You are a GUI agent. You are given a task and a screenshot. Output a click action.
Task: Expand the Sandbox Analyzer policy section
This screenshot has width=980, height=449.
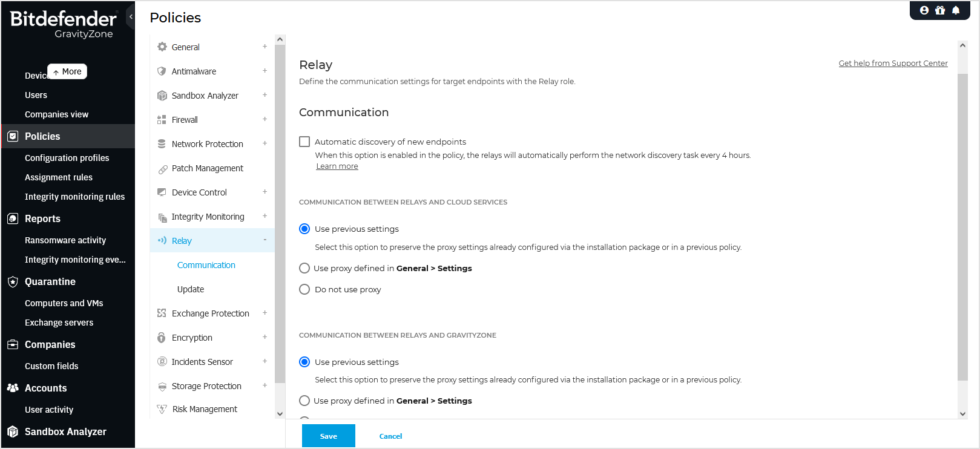click(265, 95)
